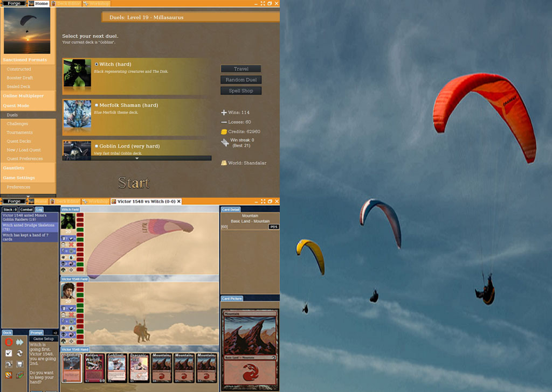Viewport: 552px width, 392px height.
Task: Click the Start duel button
Action: point(134,183)
